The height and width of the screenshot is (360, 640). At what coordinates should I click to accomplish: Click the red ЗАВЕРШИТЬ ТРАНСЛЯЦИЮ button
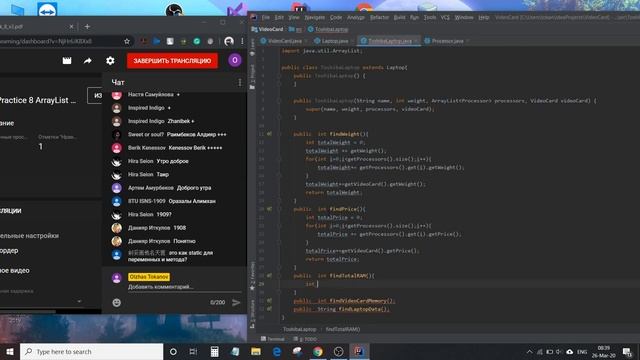coord(172,61)
